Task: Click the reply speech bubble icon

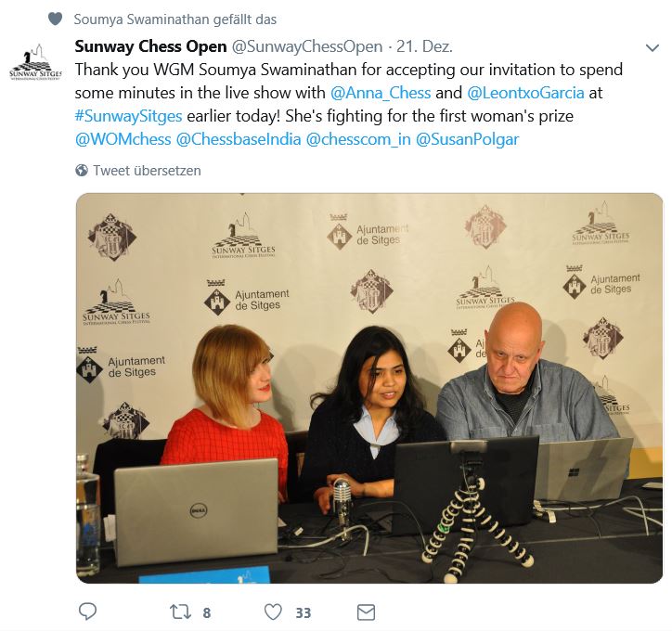Action: (88, 612)
